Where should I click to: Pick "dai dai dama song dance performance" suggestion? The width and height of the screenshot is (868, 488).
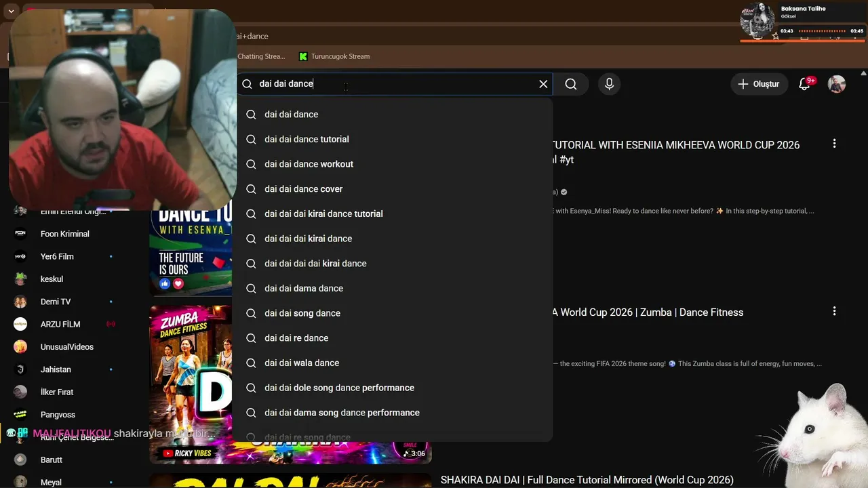tap(393, 413)
